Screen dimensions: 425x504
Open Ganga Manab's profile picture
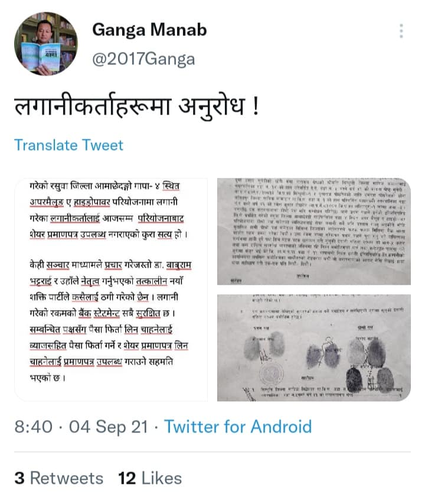pyautogui.click(x=46, y=44)
